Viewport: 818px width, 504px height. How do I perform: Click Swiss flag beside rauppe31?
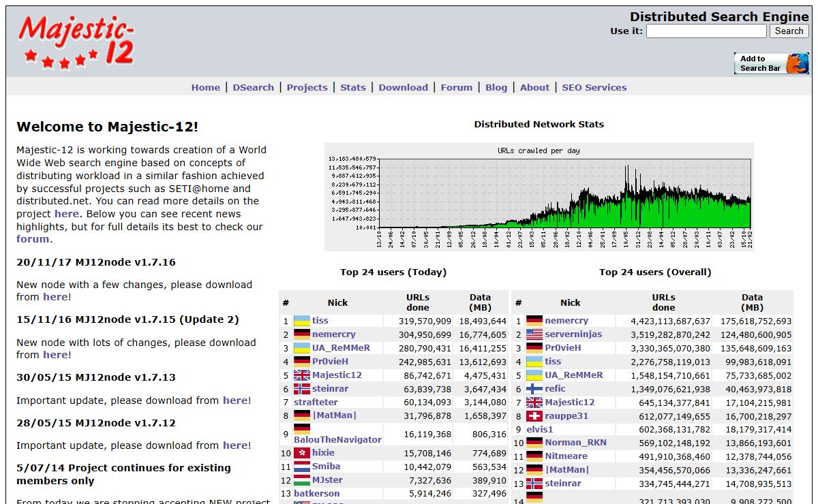pyautogui.click(x=534, y=416)
